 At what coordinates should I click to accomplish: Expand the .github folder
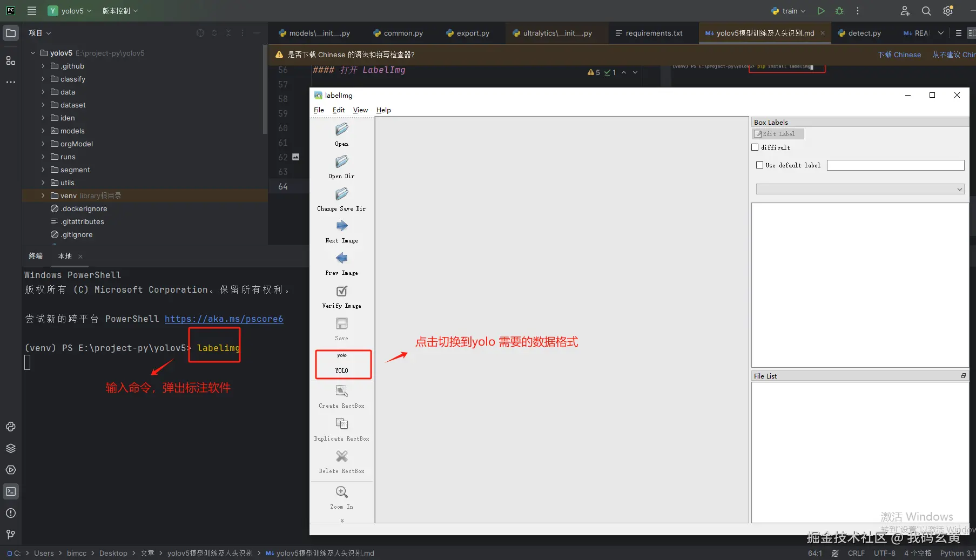point(43,66)
